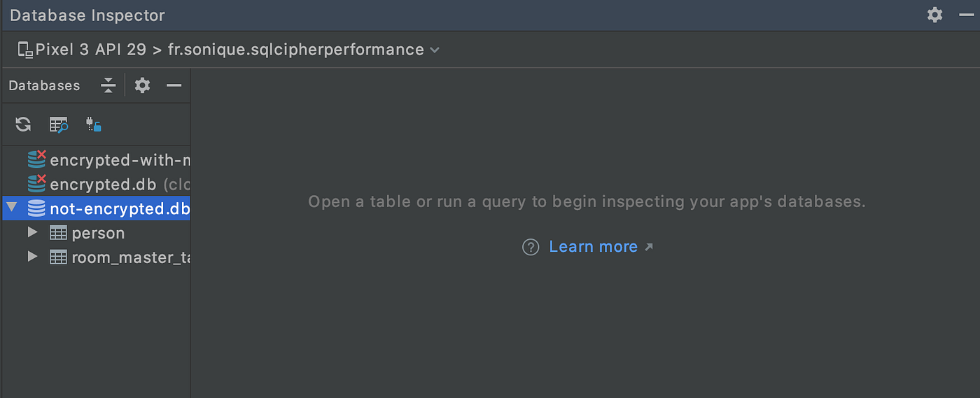Minimize the Database Inspector tool window
The width and height of the screenshot is (980, 398).
click(967, 15)
